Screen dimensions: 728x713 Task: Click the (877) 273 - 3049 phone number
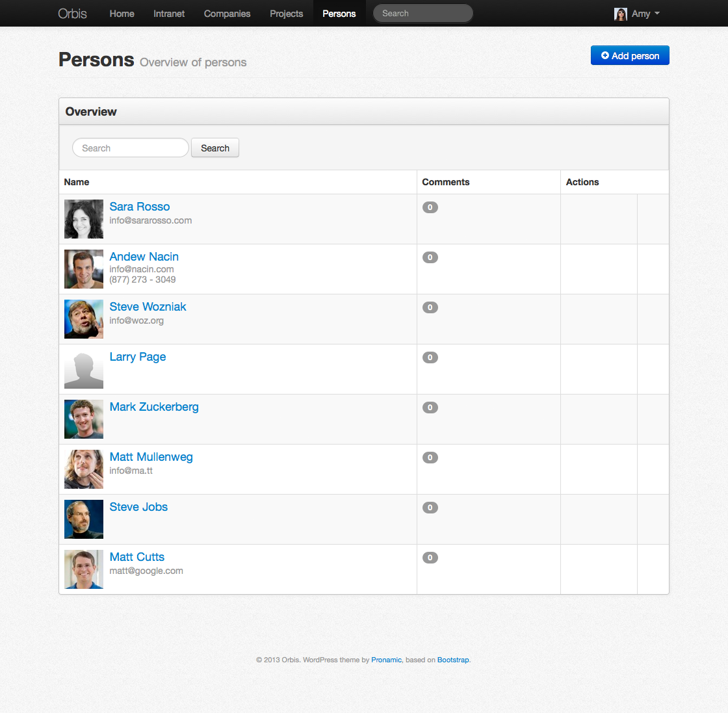(142, 280)
